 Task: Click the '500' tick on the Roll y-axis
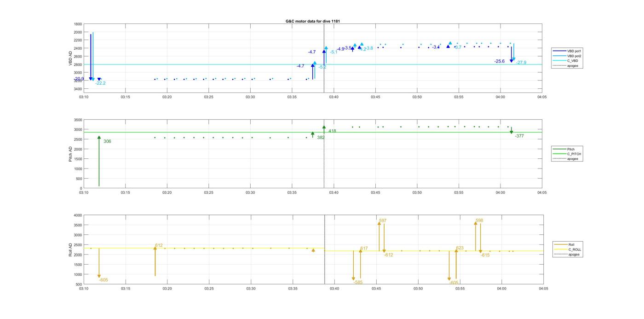(x=80, y=284)
